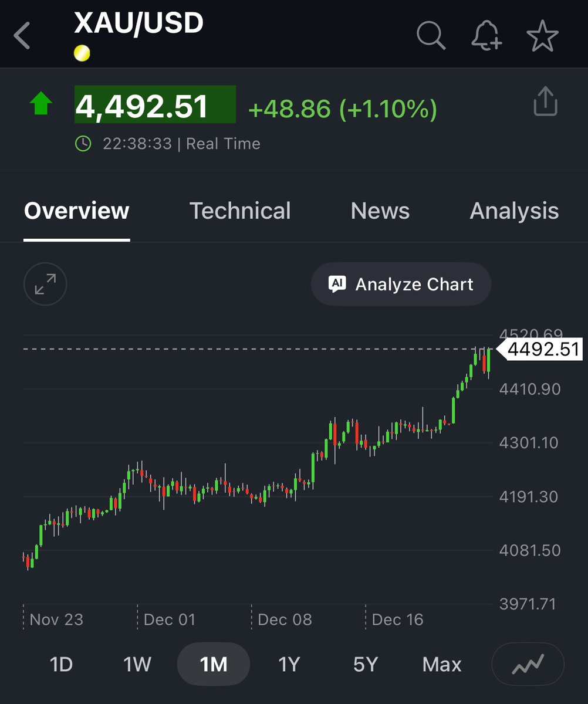Tap the Dec 08 date label
This screenshot has width=588, height=704.
pyautogui.click(x=285, y=620)
